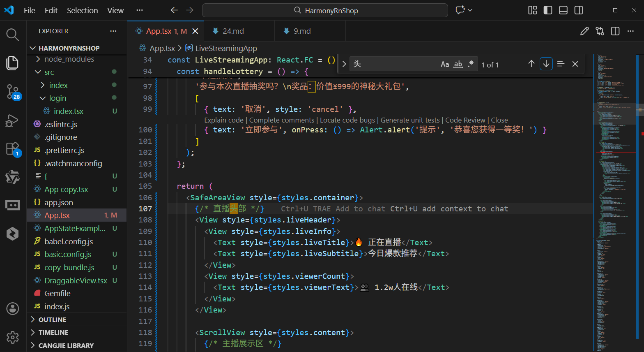Viewport: 644px width, 352px height.
Task: Open the Extensions view icon
Action: 13,148
